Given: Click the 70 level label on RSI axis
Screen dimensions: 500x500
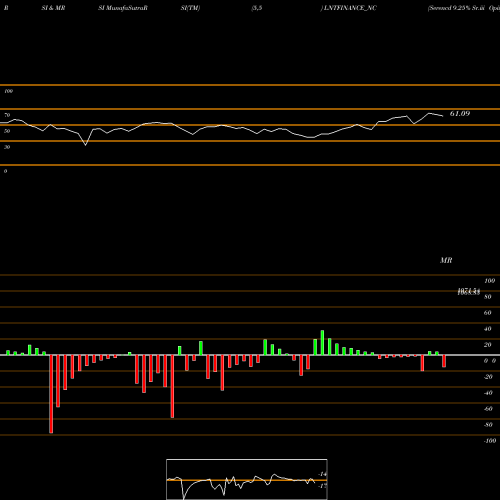Looking at the screenshot, I should pyautogui.click(x=7, y=115).
